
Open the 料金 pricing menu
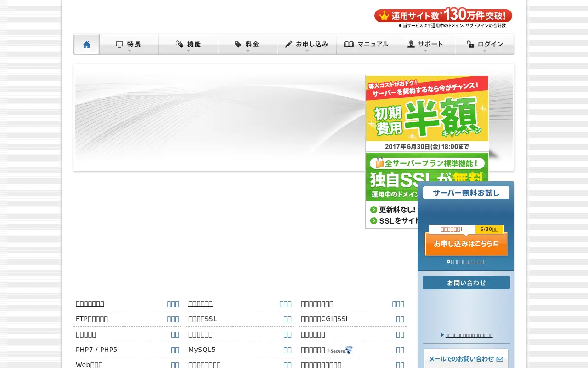248,45
